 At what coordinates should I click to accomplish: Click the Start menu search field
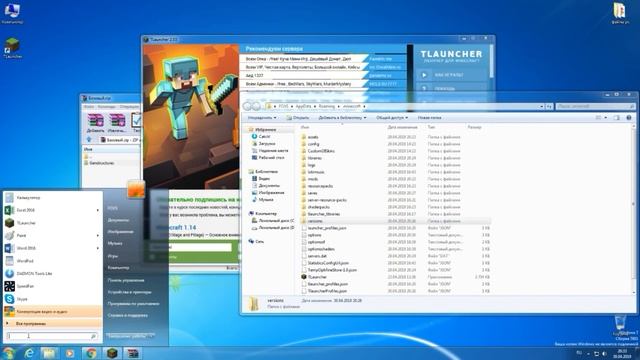pyautogui.click(x=52, y=336)
